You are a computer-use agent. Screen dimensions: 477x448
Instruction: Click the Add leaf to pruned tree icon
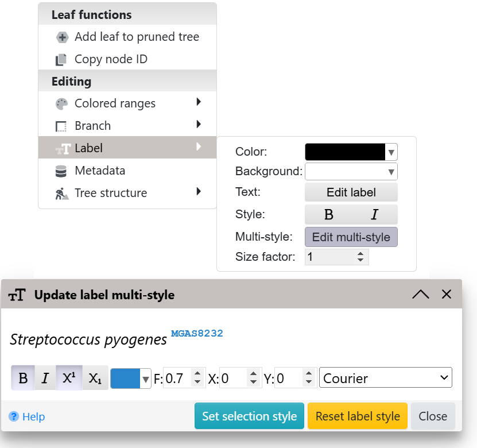coord(62,37)
